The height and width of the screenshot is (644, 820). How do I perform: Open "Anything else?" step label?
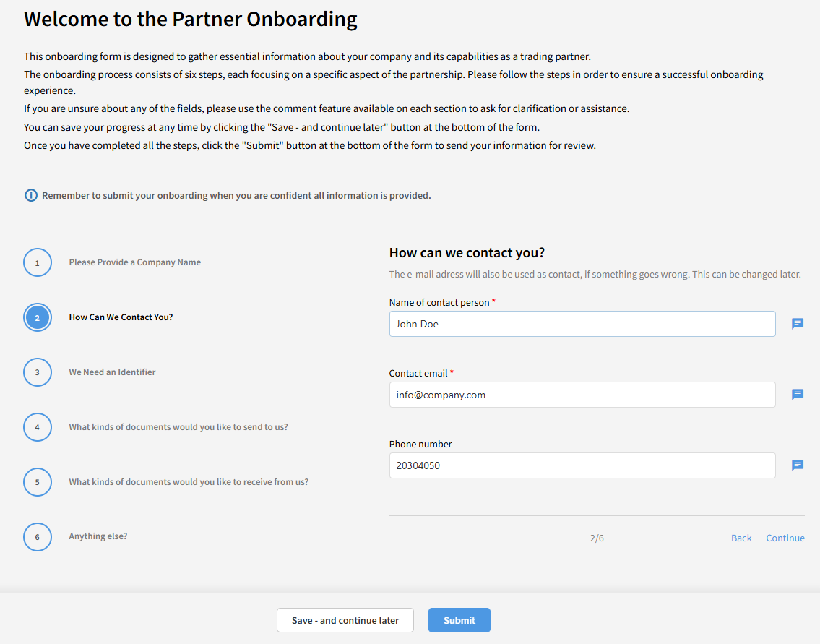(98, 536)
